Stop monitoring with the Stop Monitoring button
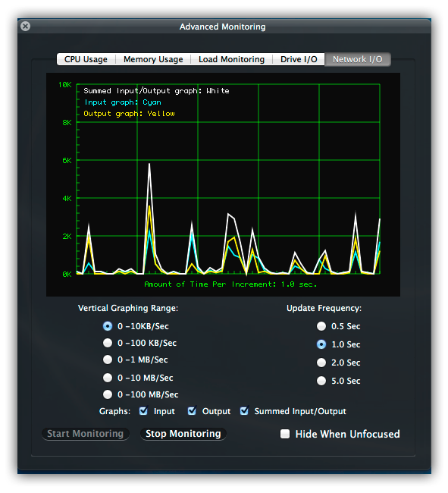The image size is (448, 493). pos(183,434)
